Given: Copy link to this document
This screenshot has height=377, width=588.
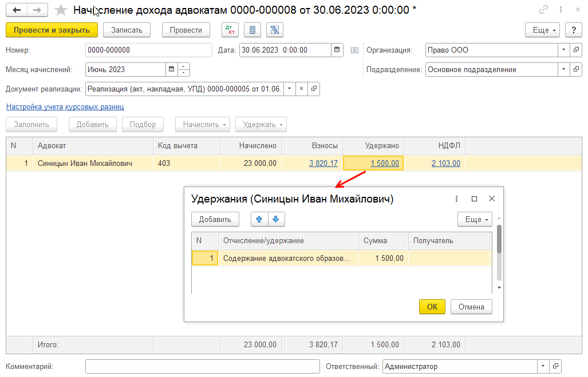Looking at the screenshot, I should click(x=543, y=10).
